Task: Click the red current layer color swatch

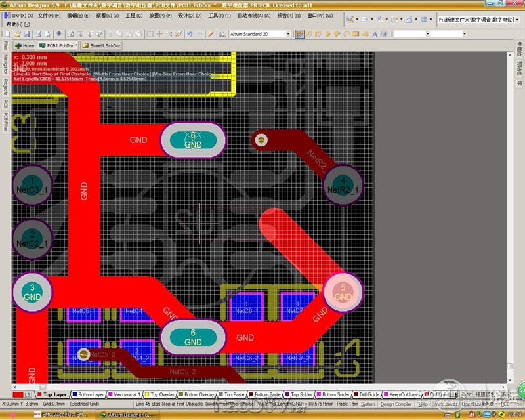Action: pyautogui.click(x=18, y=395)
